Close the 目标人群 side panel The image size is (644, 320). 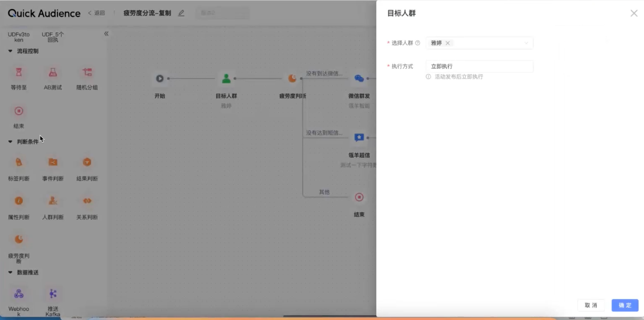634,13
